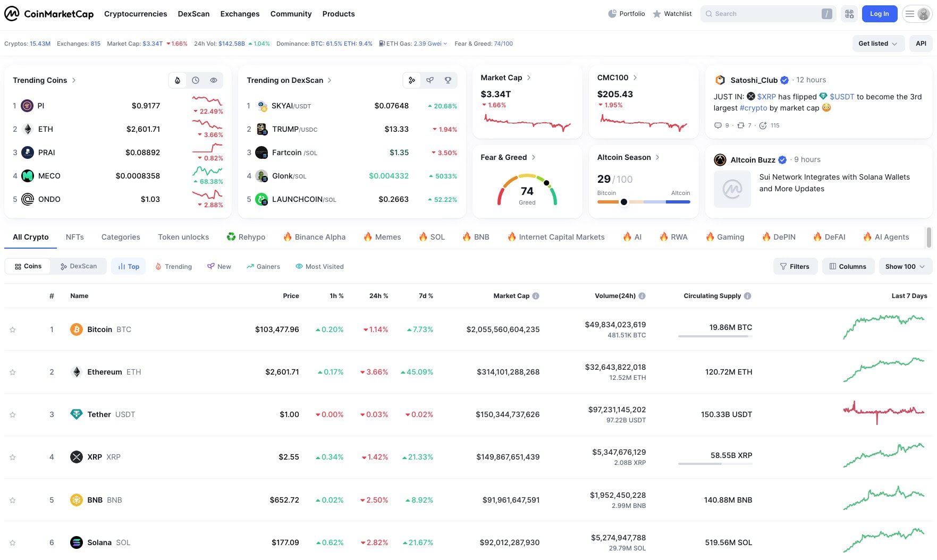Open the Satoshi_Club avatar
Image resolution: width=937 pixels, height=560 pixels.
pos(720,80)
